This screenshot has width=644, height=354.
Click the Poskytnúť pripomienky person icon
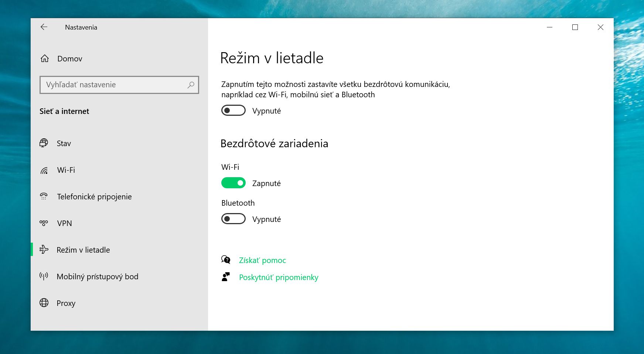point(226,277)
